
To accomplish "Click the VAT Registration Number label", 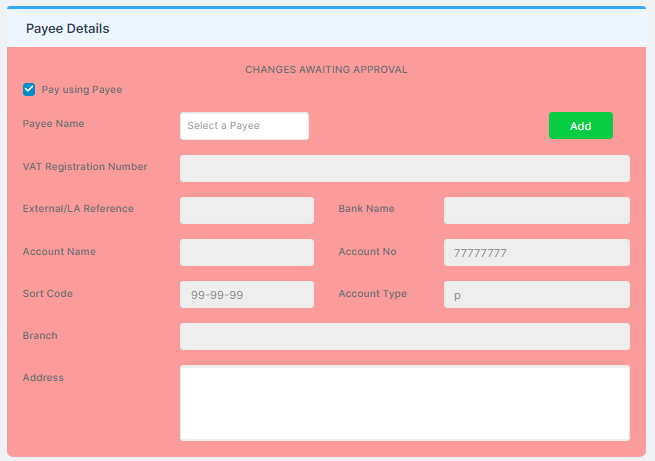I will coord(85,167).
